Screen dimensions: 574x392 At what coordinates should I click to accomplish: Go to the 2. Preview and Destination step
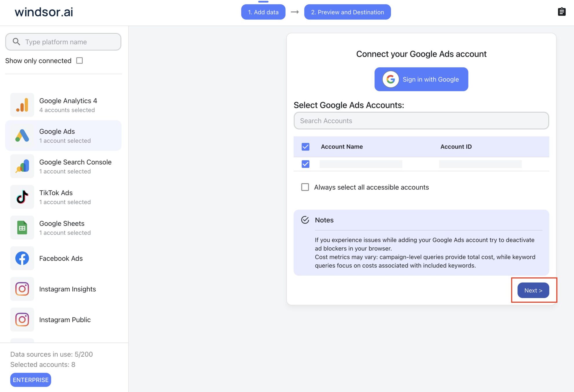pyautogui.click(x=347, y=12)
